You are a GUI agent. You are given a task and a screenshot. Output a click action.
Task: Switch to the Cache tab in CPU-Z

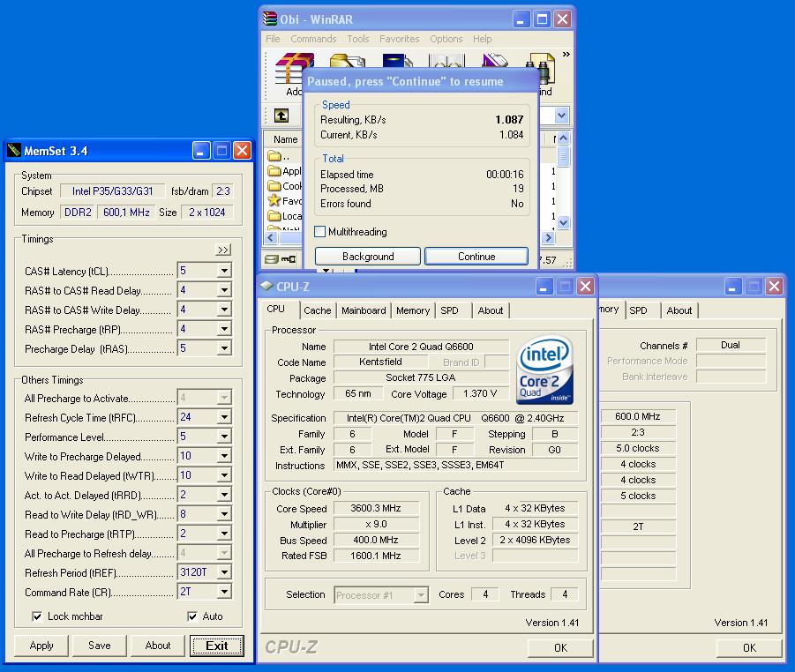(318, 310)
